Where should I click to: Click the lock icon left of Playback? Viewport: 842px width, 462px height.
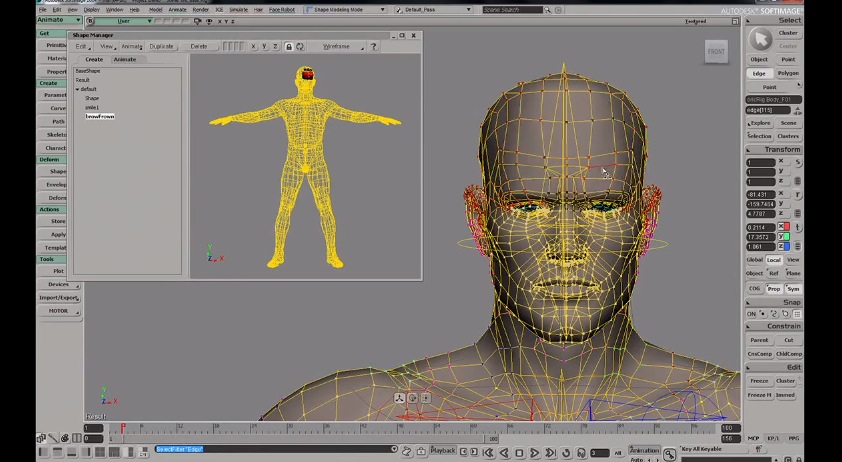422,452
